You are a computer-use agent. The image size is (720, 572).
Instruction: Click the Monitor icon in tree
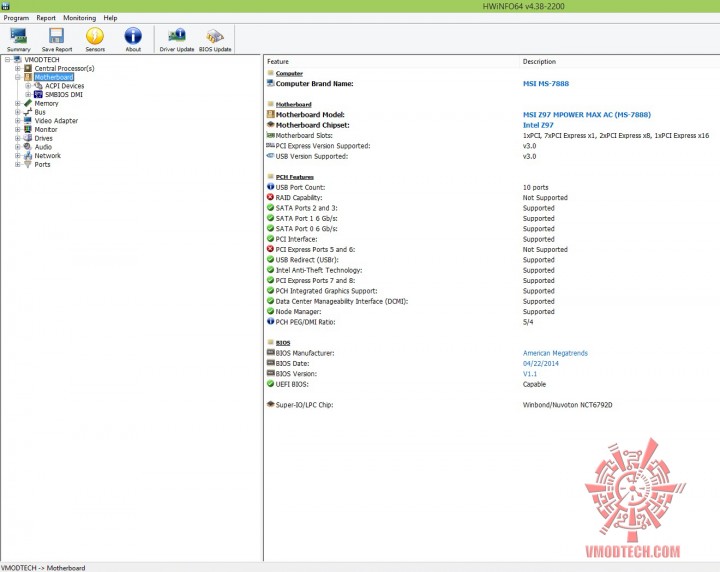point(28,129)
